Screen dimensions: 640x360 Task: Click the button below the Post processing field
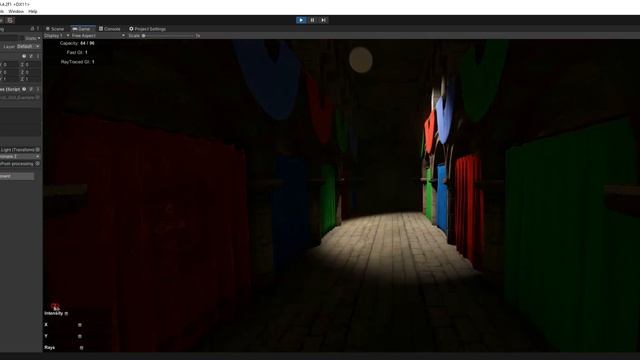(x=17, y=176)
